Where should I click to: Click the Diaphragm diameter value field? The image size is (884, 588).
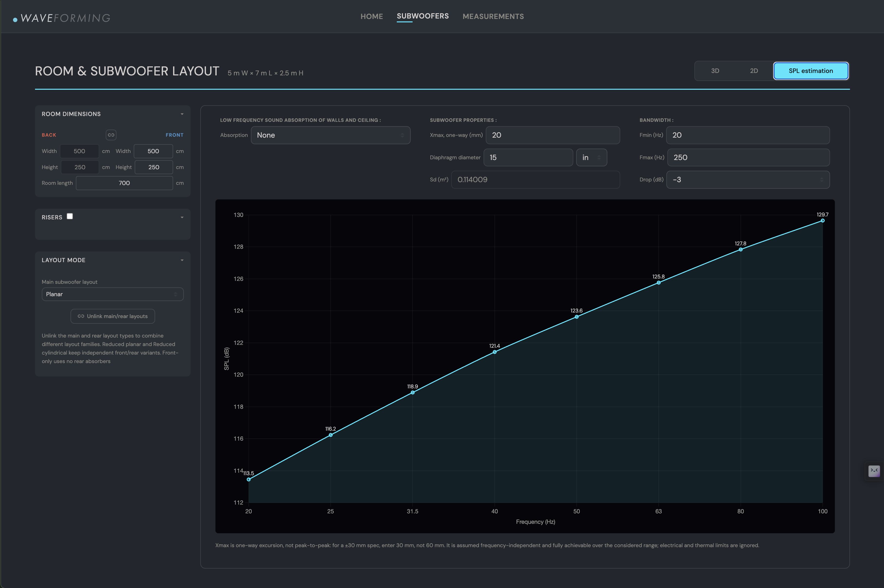[x=528, y=158]
